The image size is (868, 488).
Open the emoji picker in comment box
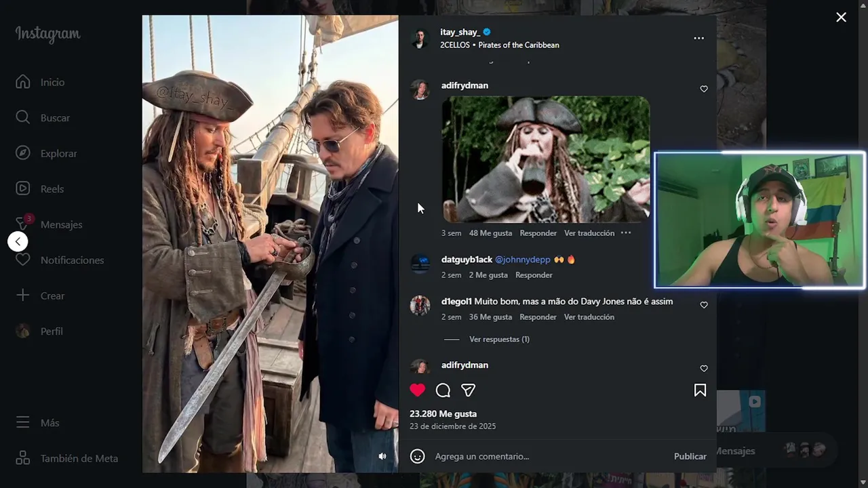point(418,456)
